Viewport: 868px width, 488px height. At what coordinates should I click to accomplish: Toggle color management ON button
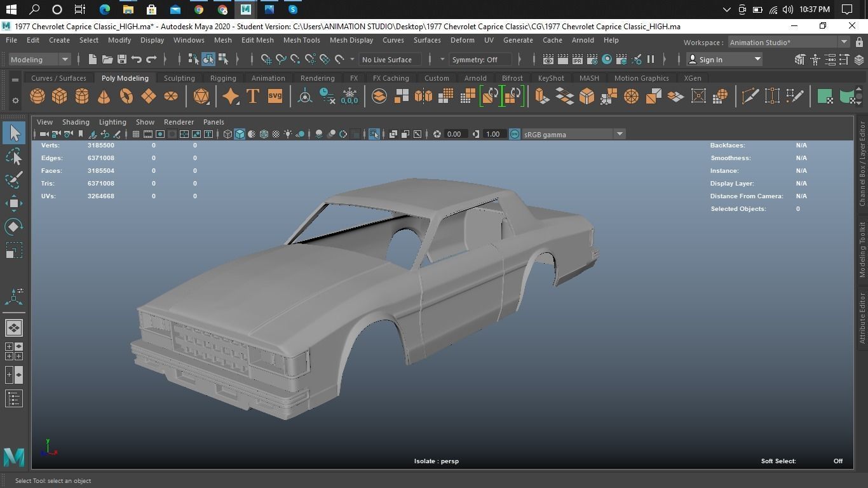515,134
